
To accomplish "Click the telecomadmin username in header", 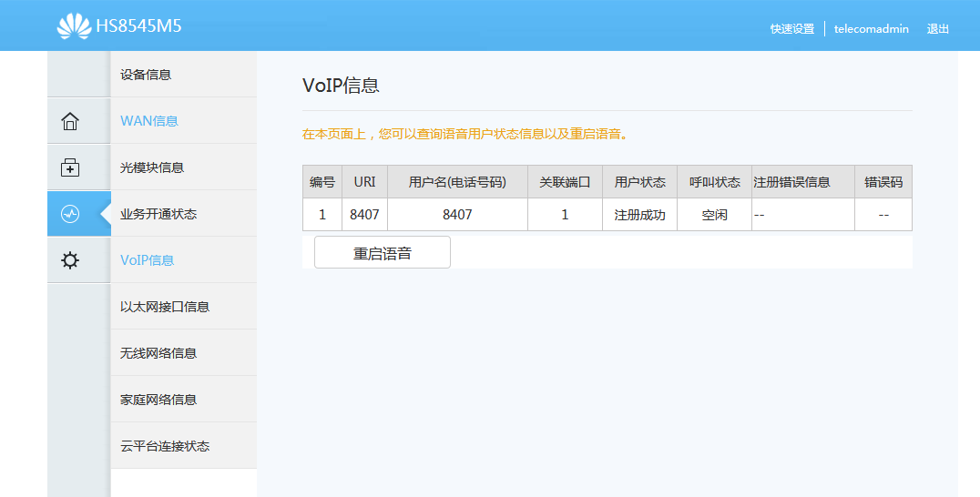I will coord(871,29).
